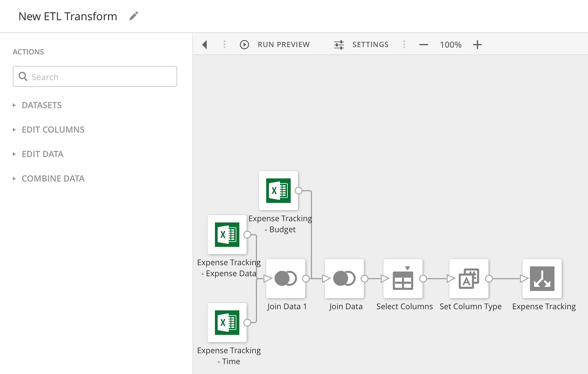
Task: Select the Expense Tracking output node
Action: [x=542, y=278]
